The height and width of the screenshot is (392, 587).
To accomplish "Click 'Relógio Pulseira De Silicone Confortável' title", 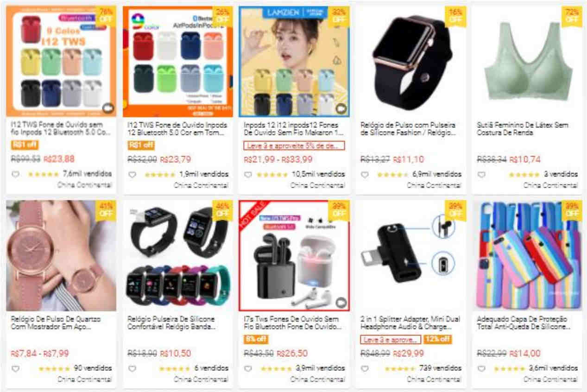I will tap(171, 323).
